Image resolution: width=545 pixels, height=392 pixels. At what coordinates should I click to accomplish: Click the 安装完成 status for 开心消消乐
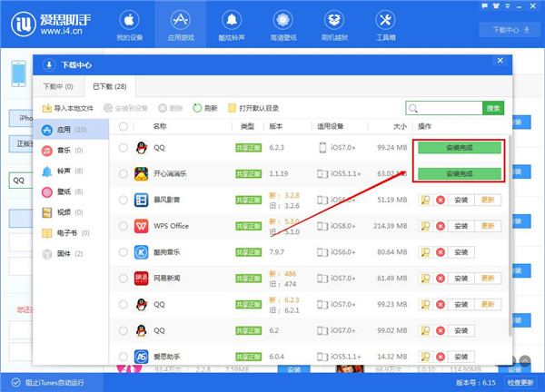click(x=460, y=173)
